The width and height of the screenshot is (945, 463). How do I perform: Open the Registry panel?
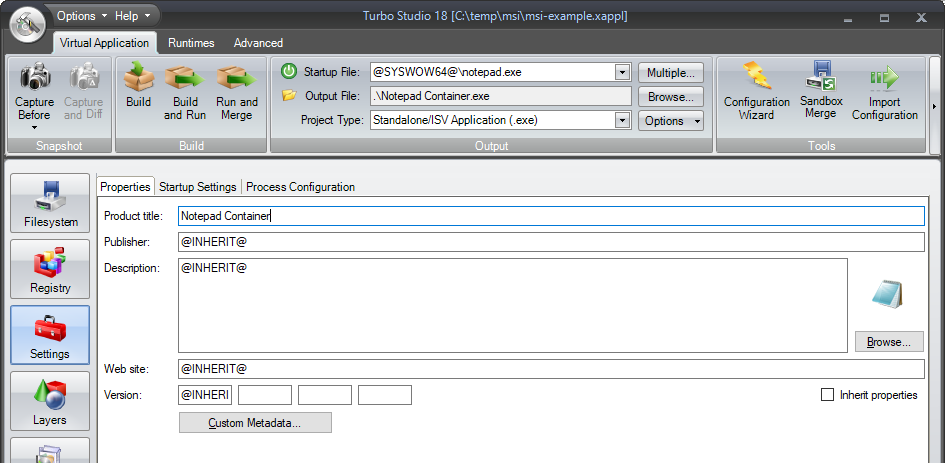pyautogui.click(x=50, y=269)
